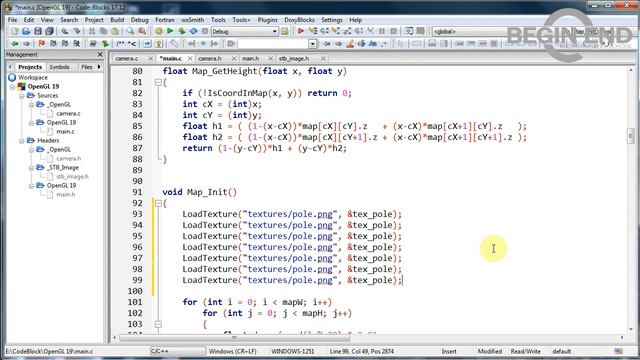Toggle bookmark with the flag icon
Viewport: 640px width, 360px height.
point(42,43)
